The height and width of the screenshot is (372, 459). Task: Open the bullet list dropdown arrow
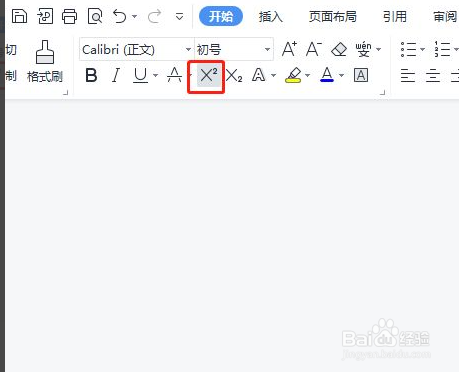422,49
